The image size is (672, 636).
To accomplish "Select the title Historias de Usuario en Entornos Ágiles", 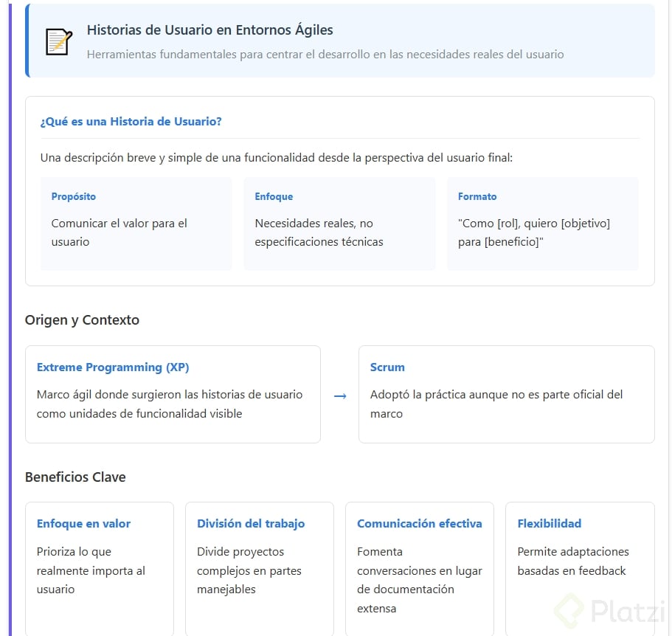I will 209,30.
